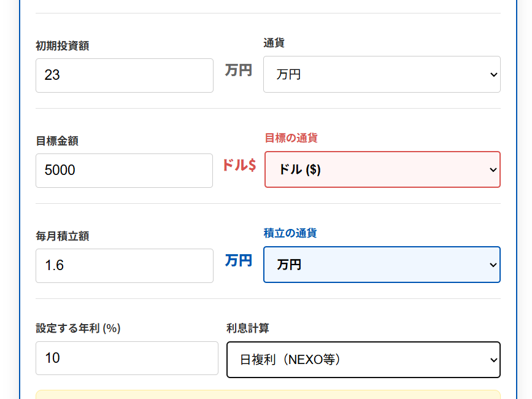Image resolution: width=532 pixels, height=399 pixels.
Task: Click the 初期投資額 label text
Action: 63,46
